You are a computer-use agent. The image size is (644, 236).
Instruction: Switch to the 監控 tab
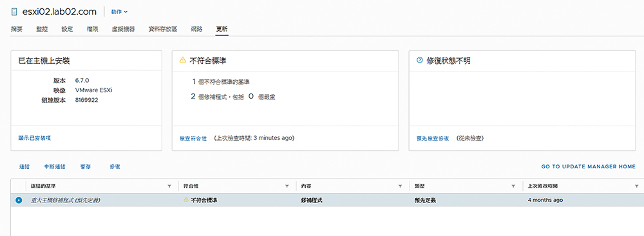click(42, 29)
